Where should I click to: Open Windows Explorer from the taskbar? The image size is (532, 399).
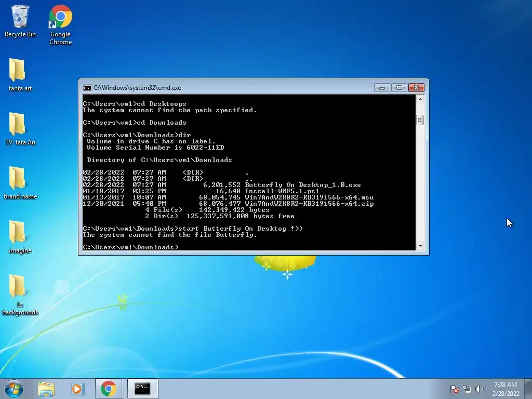point(46,389)
